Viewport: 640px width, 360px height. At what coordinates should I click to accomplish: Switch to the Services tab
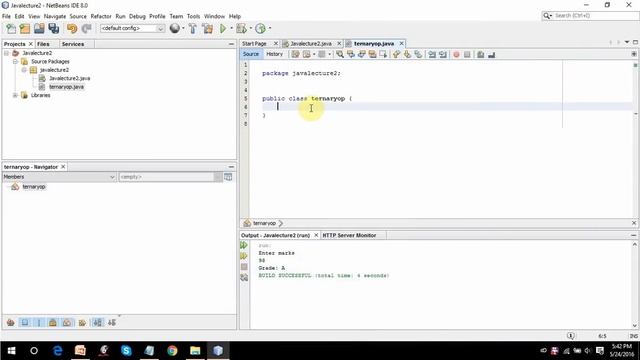click(73, 44)
